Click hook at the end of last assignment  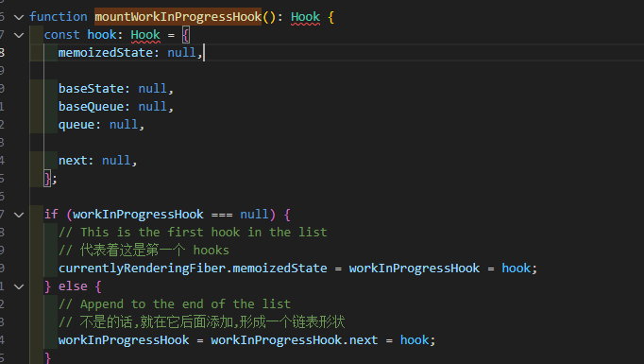tap(415, 340)
